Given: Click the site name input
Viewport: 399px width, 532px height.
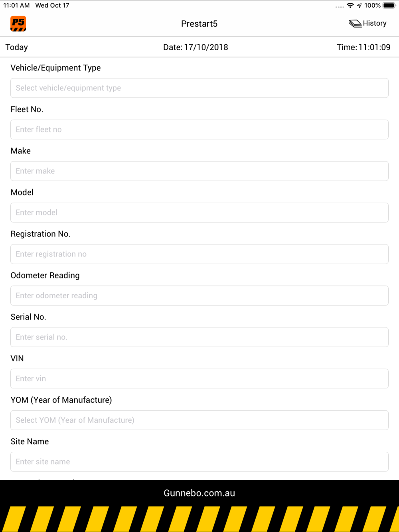Looking at the screenshot, I should click(x=199, y=462).
